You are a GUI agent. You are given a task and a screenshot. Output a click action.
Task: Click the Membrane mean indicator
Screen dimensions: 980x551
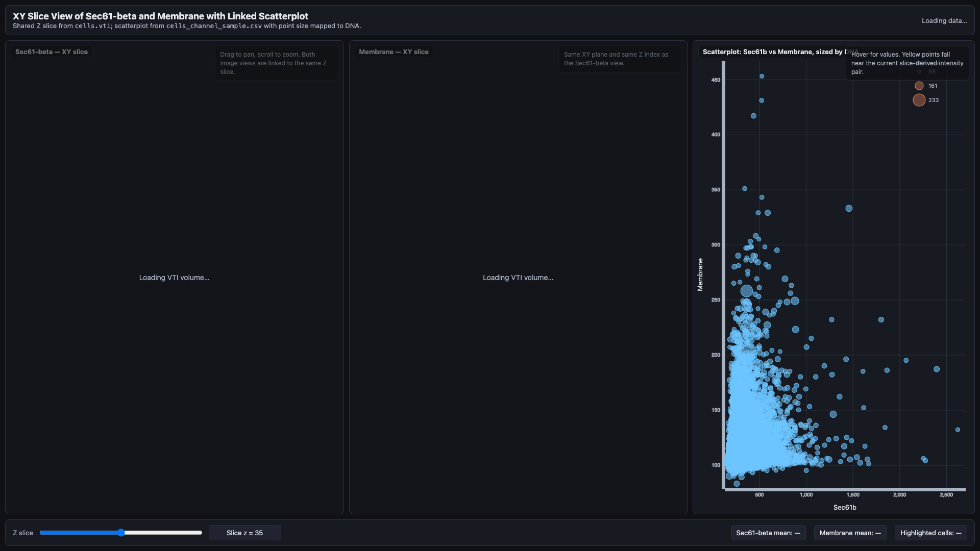point(850,533)
